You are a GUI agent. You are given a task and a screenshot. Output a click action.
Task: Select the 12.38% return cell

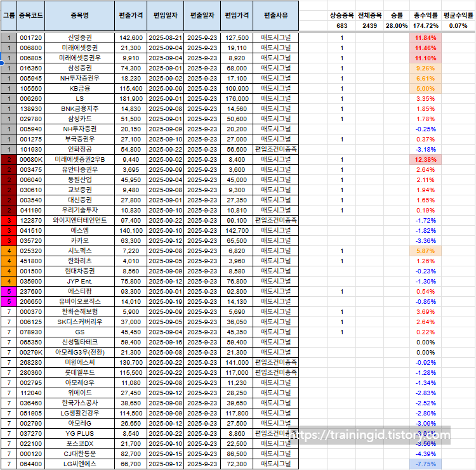426,160
